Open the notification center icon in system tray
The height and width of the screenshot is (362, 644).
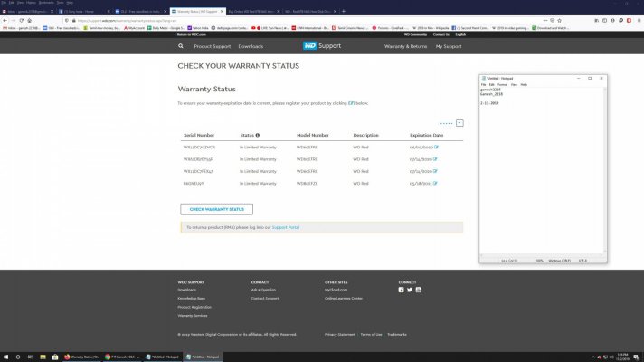tap(636, 357)
